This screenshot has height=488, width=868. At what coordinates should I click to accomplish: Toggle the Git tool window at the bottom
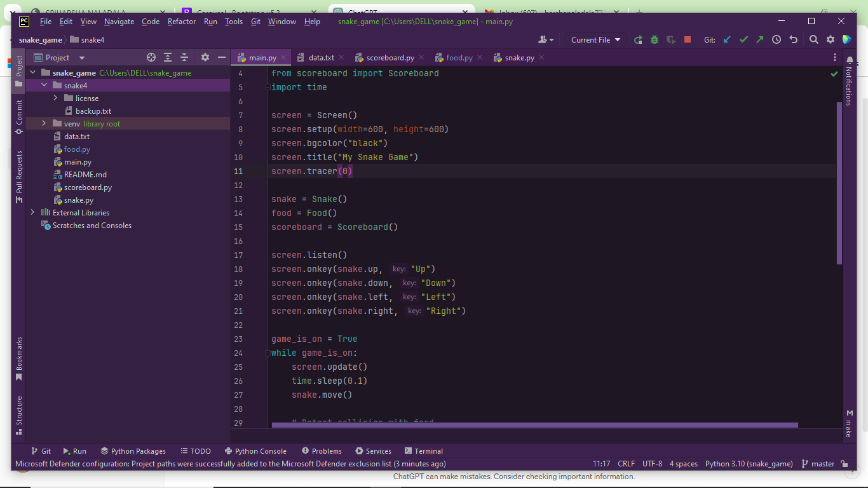pos(41,451)
